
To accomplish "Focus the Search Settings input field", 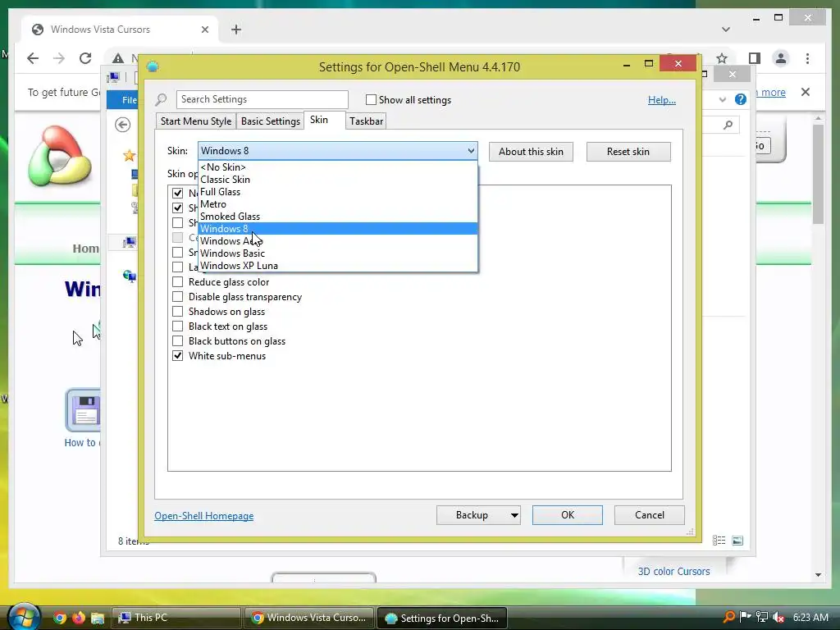I will point(262,99).
